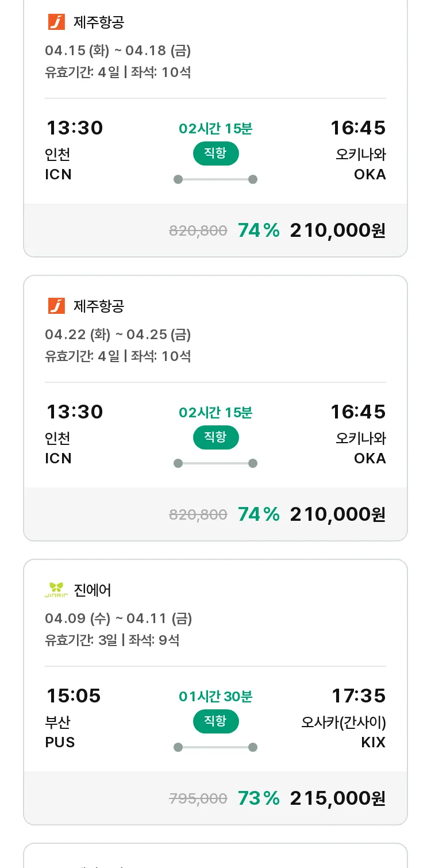431x868 pixels.
Task: Open the Jin Air 04.09 ~ 04.11 flight deal
Action: (215, 692)
